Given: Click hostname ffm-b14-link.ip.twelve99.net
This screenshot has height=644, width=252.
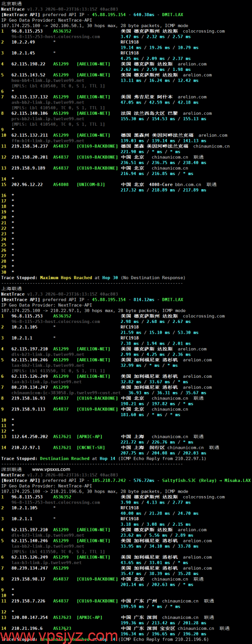Looking at the screenshot, I should pos(48,141).
